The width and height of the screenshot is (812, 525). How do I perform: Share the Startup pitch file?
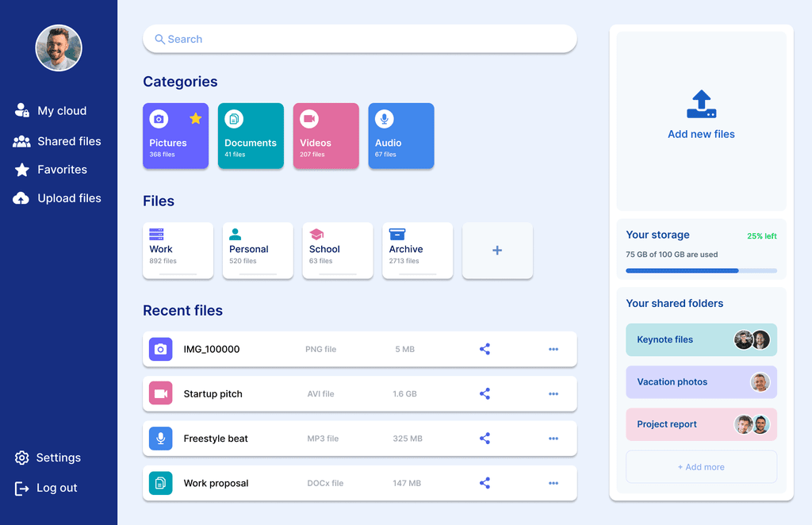485,393
